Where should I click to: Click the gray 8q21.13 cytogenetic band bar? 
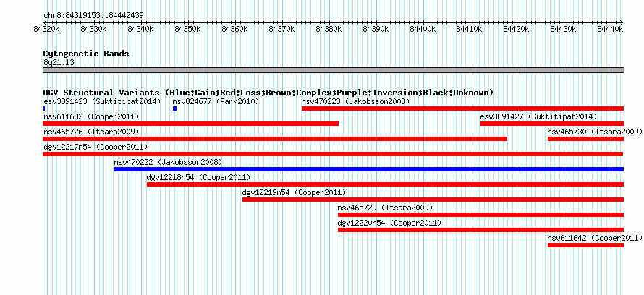[x=333, y=70]
